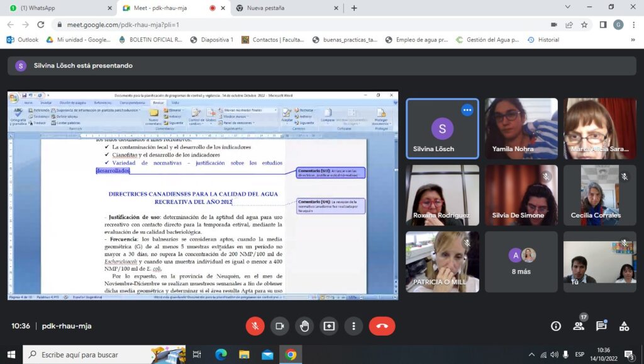Click Chrome icon on taskbar
The height and width of the screenshot is (364, 644).
(x=291, y=354)
